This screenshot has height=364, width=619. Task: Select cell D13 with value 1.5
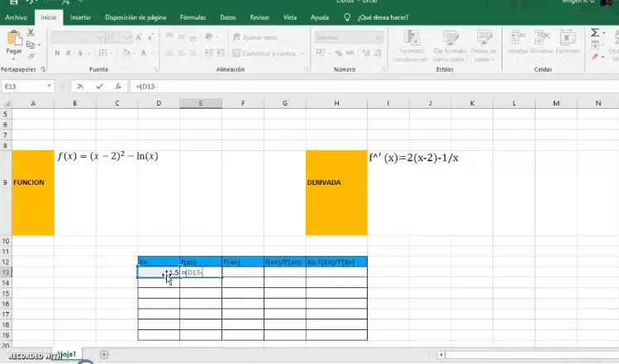click(159, 272)
